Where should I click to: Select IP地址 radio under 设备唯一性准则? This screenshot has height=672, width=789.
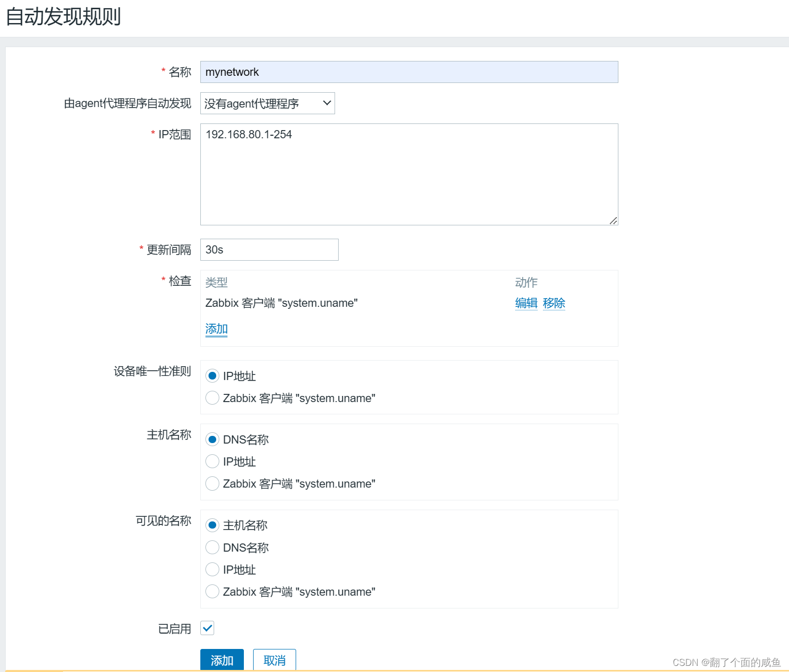(x=212, y=376)
